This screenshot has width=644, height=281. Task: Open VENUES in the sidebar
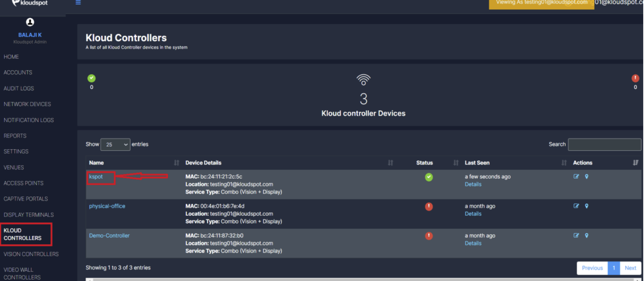14,167
